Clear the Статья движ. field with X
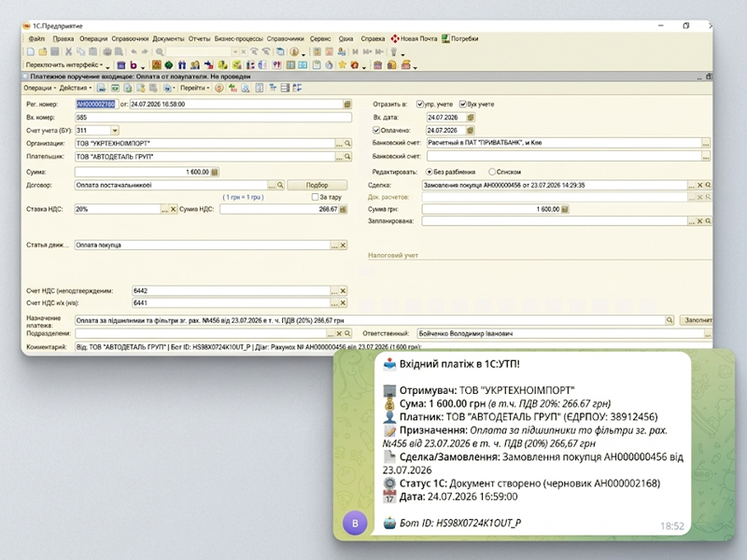747x560 pixels. tap(343, 245)
